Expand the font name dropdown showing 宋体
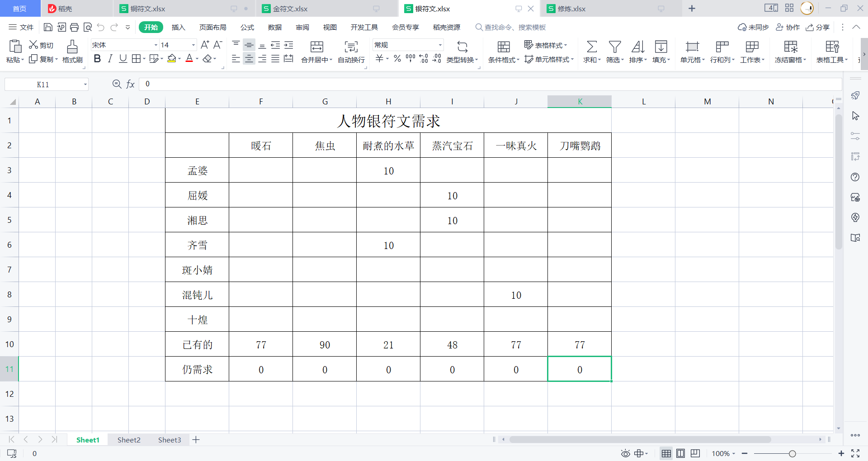Viewport: 868px width, 461px height. [156, 45]
